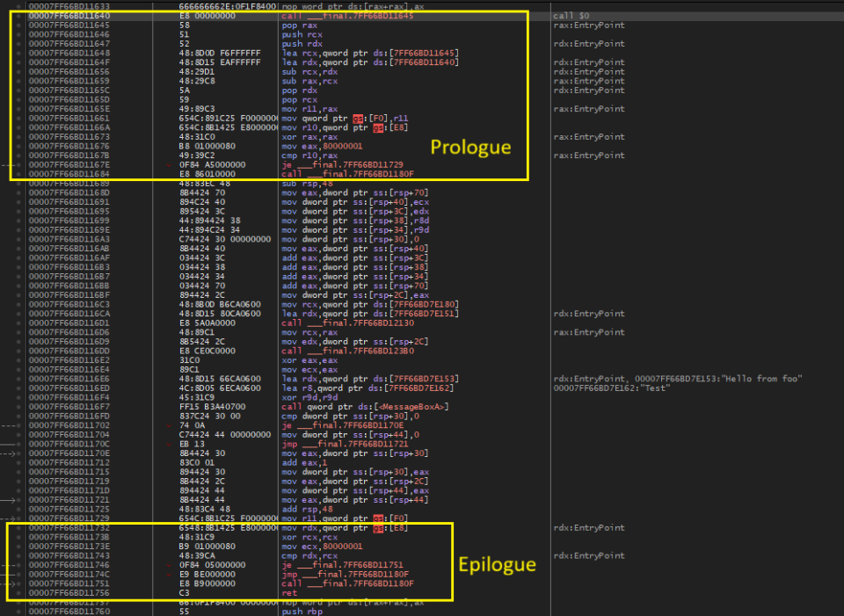Click the jump arrow marker beside bytes 0F84 A5000000
The image size is (844, 616).
168,164
